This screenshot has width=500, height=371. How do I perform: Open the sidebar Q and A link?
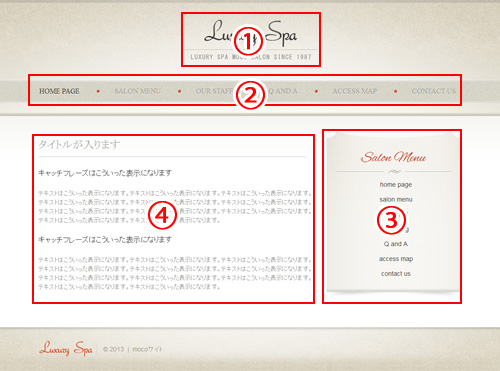[x=396, y=244]
